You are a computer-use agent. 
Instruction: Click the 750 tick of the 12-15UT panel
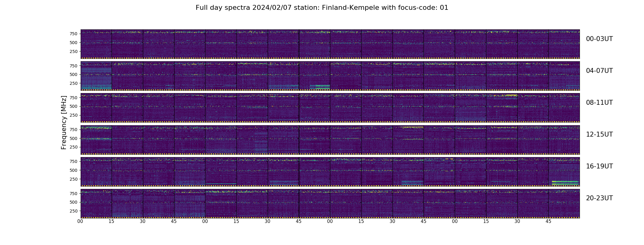tap(74, 130)
